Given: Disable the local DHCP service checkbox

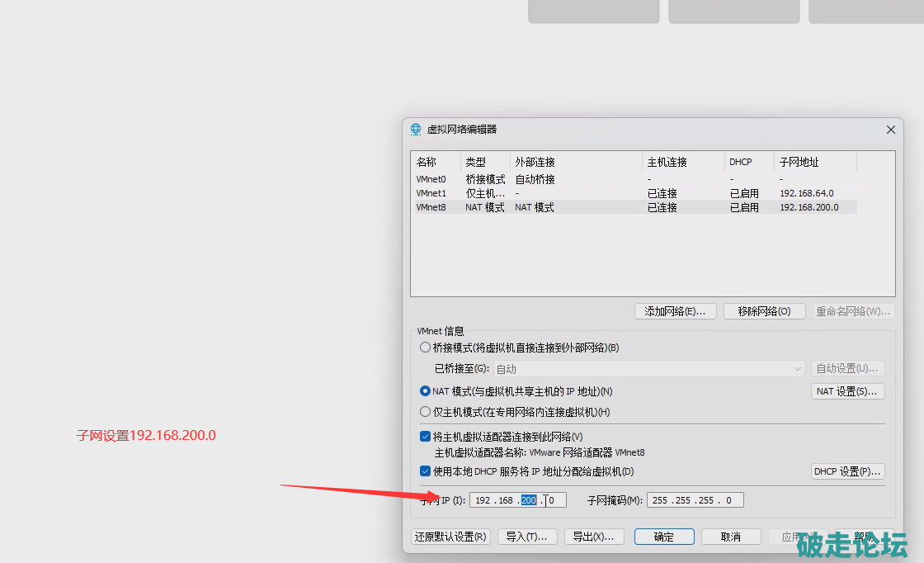Looking at the screenshot, I should coord(426,471).
